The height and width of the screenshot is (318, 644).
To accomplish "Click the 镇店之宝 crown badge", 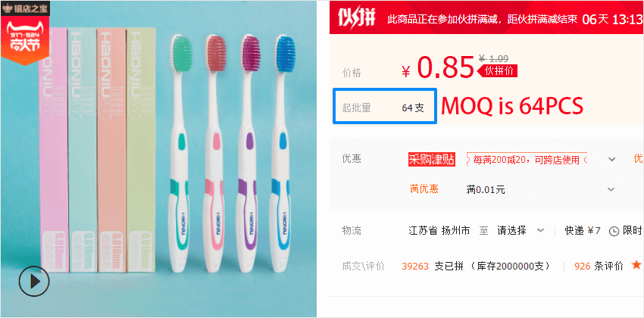I will (26, 7).
